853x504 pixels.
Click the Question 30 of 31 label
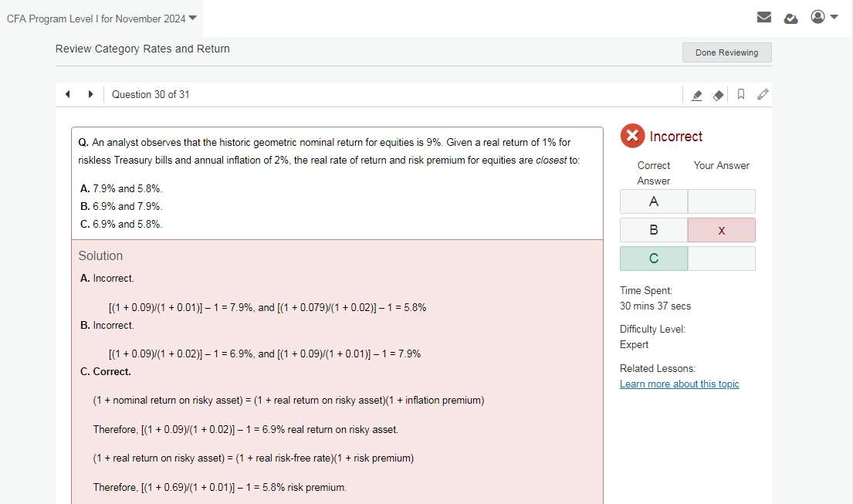tap(151, 94)
